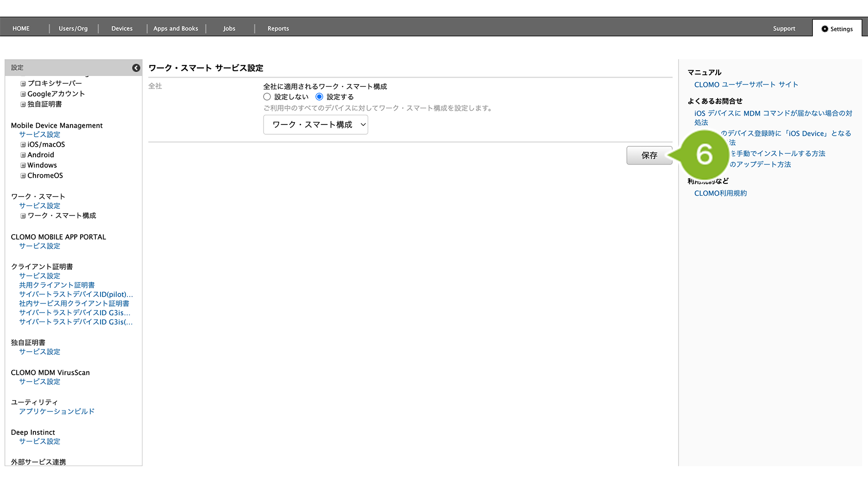
Task: Open アプリケーションビルド under ユーティリティ
Action: click(57, 411)
